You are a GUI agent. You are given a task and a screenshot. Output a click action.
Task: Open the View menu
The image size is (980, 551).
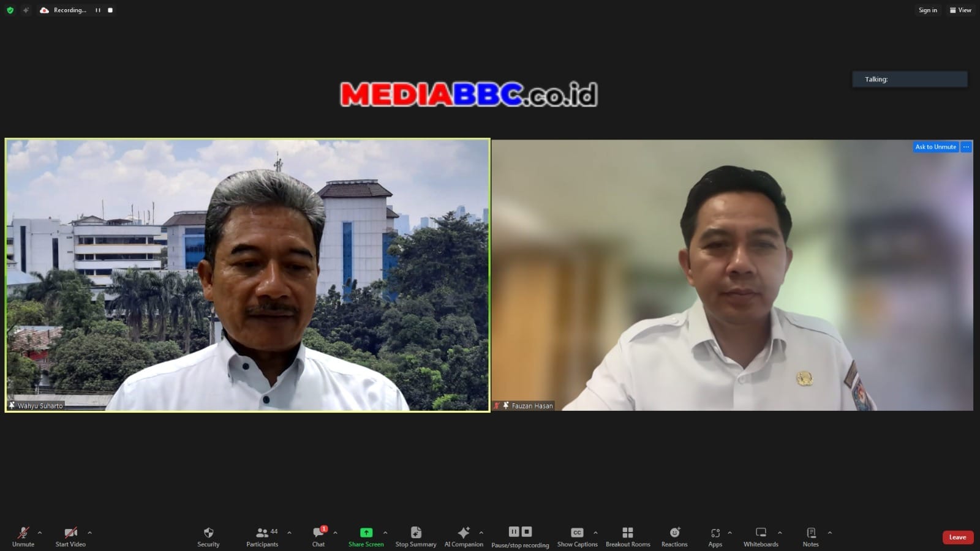[960, 10]
